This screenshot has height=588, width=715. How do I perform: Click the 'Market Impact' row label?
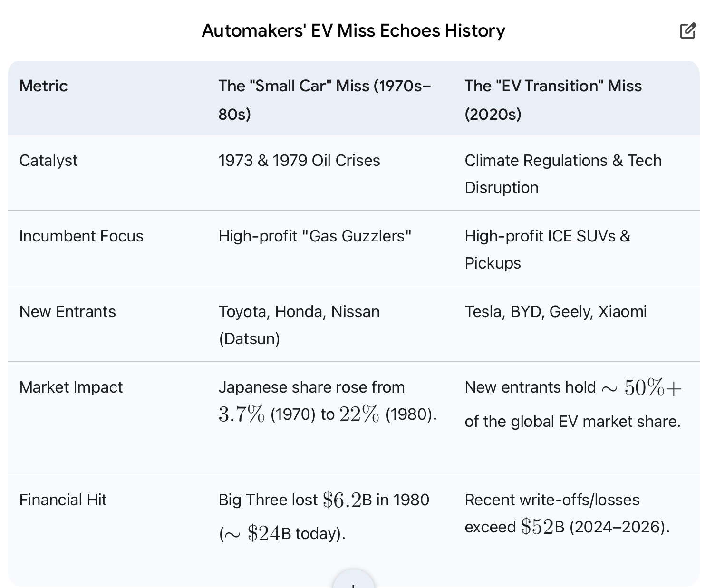pos(71,387)
